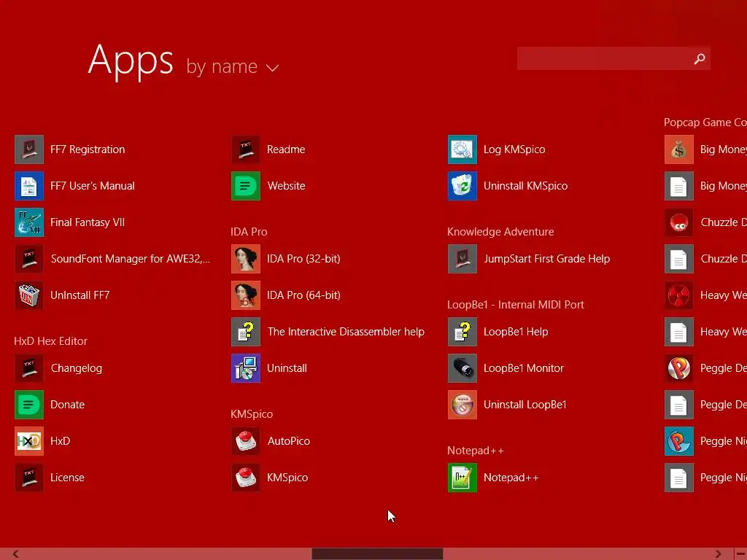
Task: Launch the Notepad++ icon
Action: coord(462,478)
